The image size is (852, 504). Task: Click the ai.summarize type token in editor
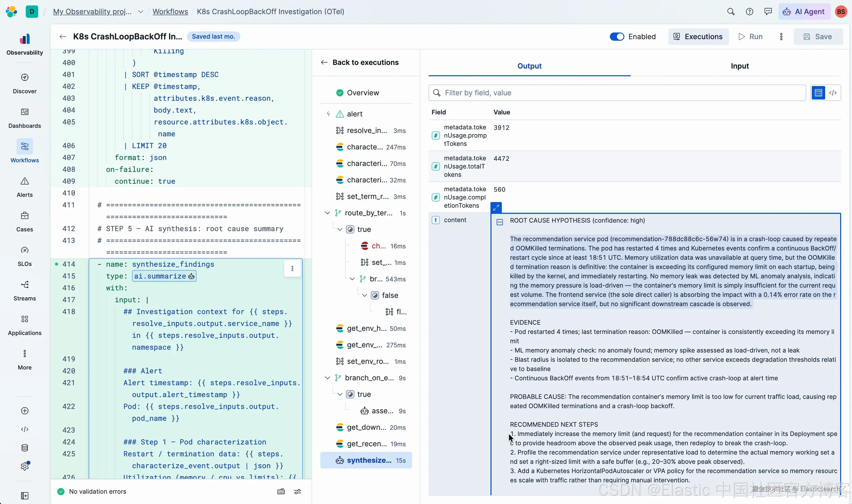click(164, 276)
